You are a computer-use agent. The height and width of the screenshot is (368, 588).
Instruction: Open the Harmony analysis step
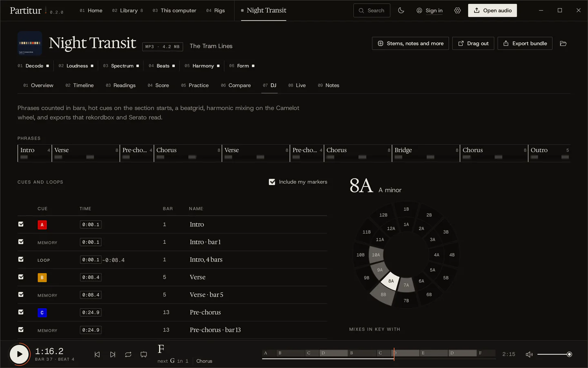click(202, 66)
